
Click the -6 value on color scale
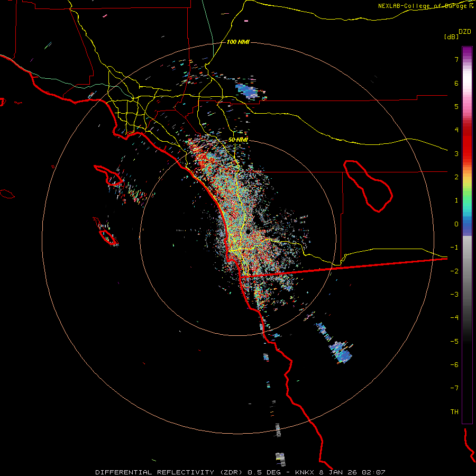click(x=454, y=364)
